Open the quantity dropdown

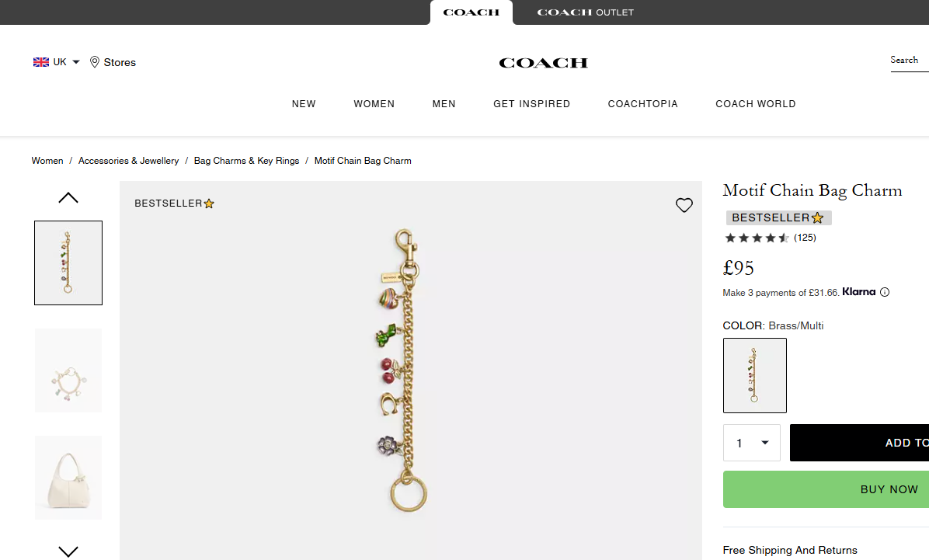751,443
